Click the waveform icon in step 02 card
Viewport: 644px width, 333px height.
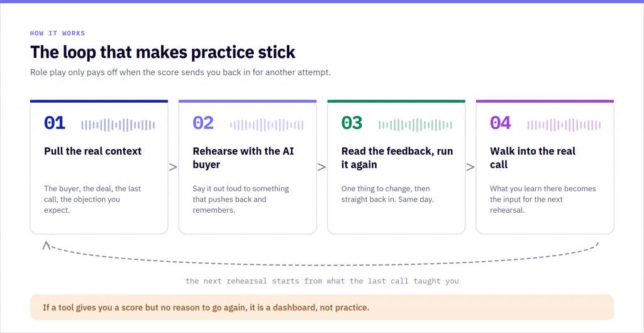point(267,125)
